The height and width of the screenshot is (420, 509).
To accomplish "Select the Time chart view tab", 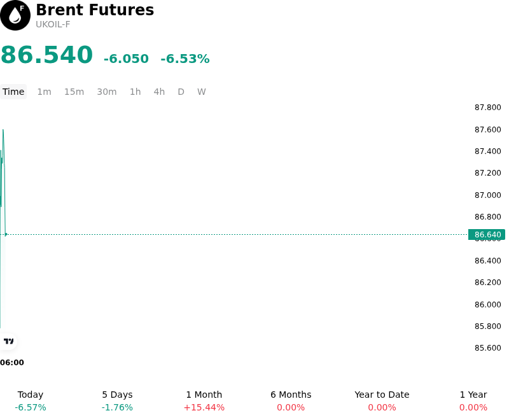I will pos(13,92).
